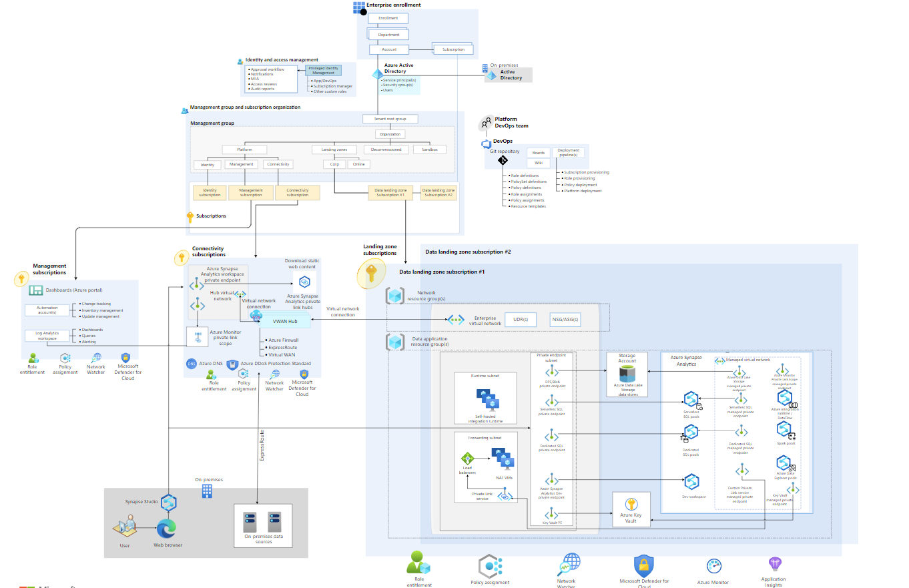The image size is (909, 588).
Task: Click the DFS/Blob private endpoint icon
Action: (x=551, y=370)
